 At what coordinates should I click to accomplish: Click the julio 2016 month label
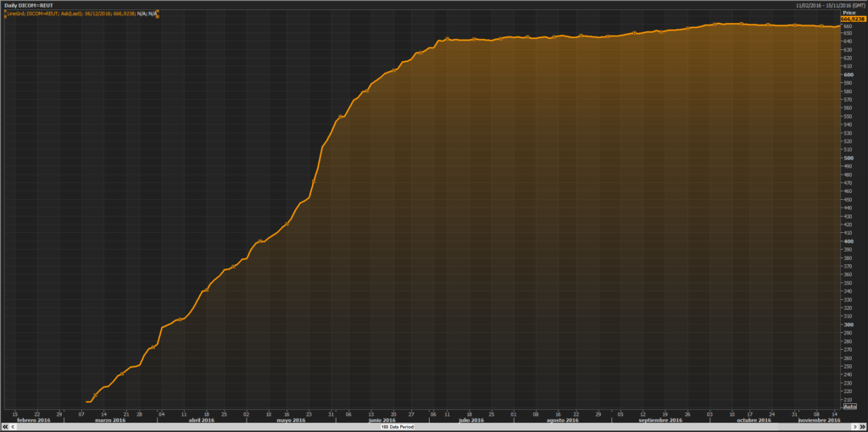[x=470, y=420]
